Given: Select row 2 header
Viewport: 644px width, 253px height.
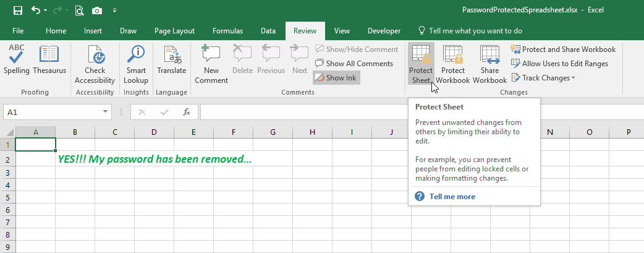Looking at the screenshot, I should (x=7, y=159).
